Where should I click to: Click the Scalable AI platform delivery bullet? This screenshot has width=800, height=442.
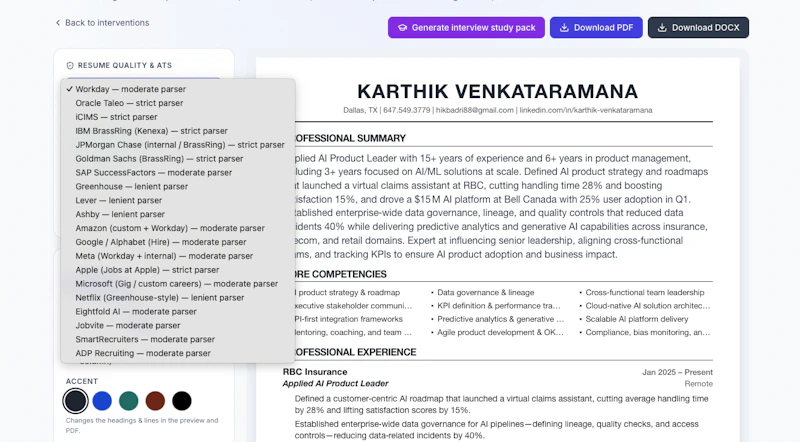[x=637, y=319]
